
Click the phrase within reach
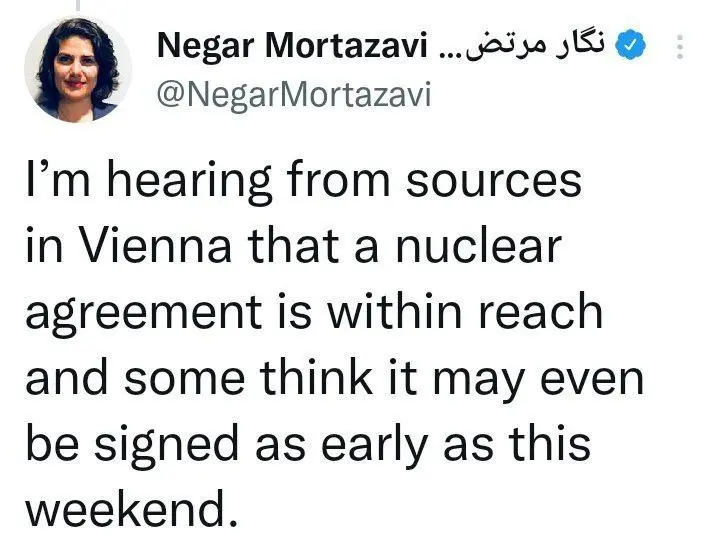coord(464,311)
